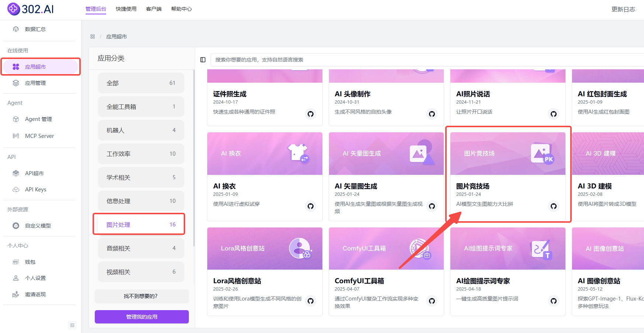
Task: Switch to the 快捷使用 tab
Action: pyautogui.click(x=126, y=9)
